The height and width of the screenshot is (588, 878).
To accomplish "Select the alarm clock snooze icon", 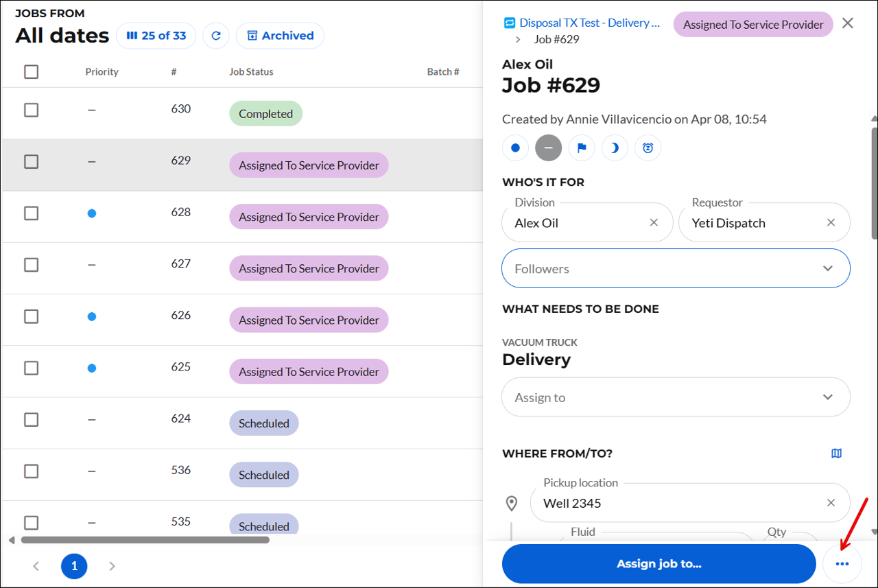I will click(x=648, y=148).
